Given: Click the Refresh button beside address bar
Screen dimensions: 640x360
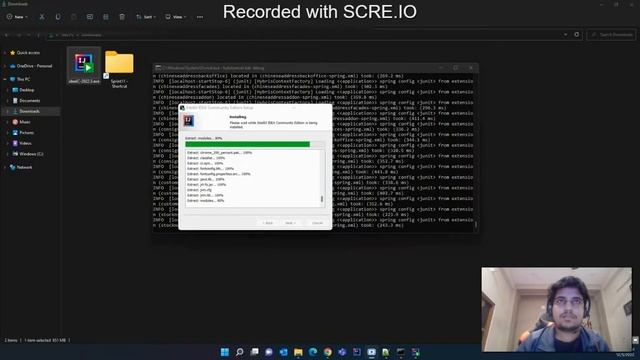Looking at the screenshot, I should (x=577, y=35).
